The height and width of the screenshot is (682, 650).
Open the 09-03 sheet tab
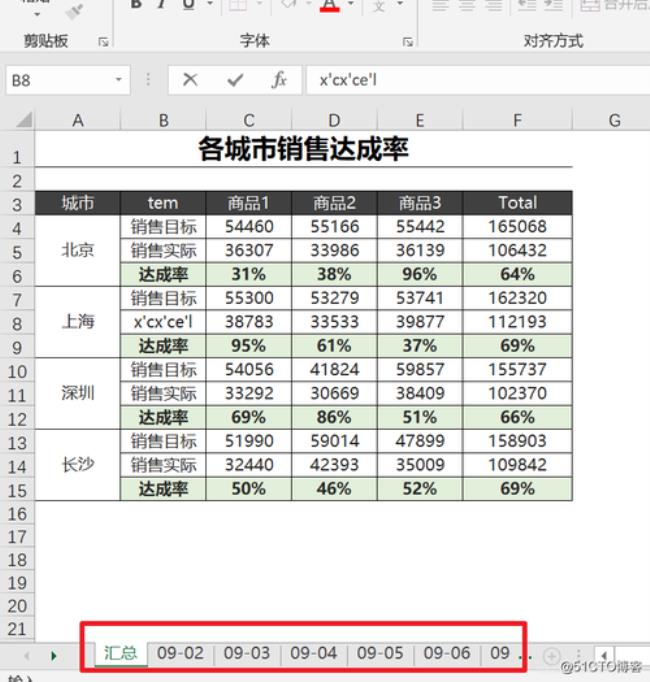[x=247, y=653]
